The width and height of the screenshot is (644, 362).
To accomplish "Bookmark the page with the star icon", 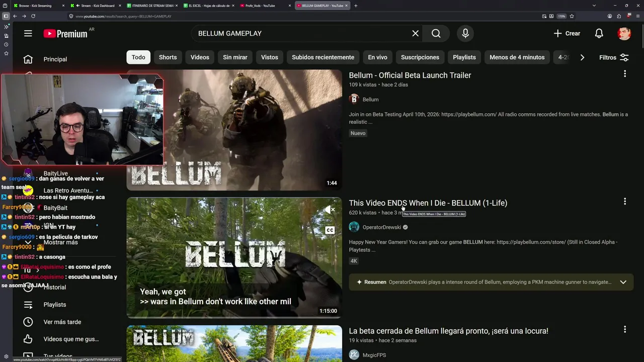I will tap(572, 16).
